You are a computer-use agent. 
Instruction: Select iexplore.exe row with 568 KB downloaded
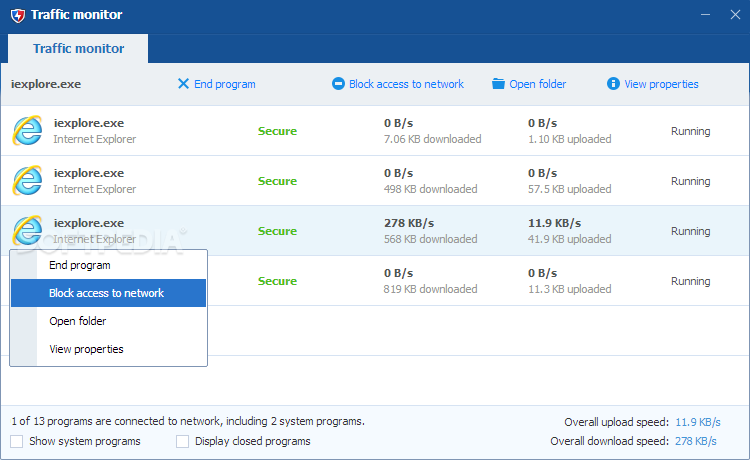pos(375,230)
